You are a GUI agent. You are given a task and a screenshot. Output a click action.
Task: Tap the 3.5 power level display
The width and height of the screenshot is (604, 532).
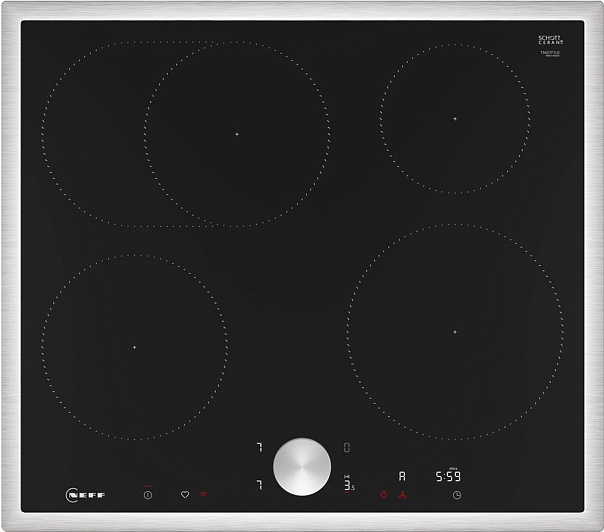[349, 486]
